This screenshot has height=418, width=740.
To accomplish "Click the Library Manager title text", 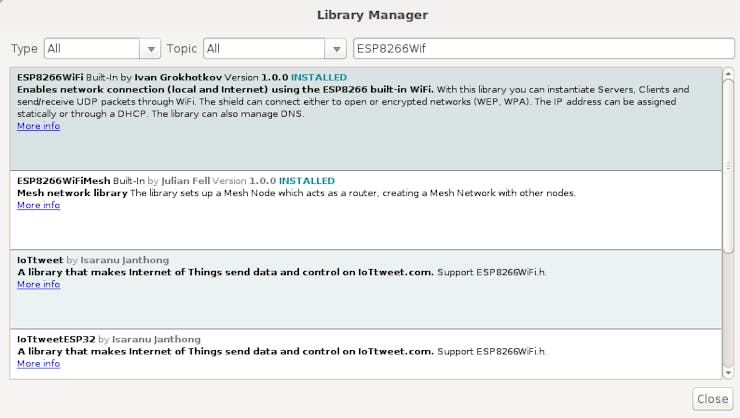I will click(372, 15).
